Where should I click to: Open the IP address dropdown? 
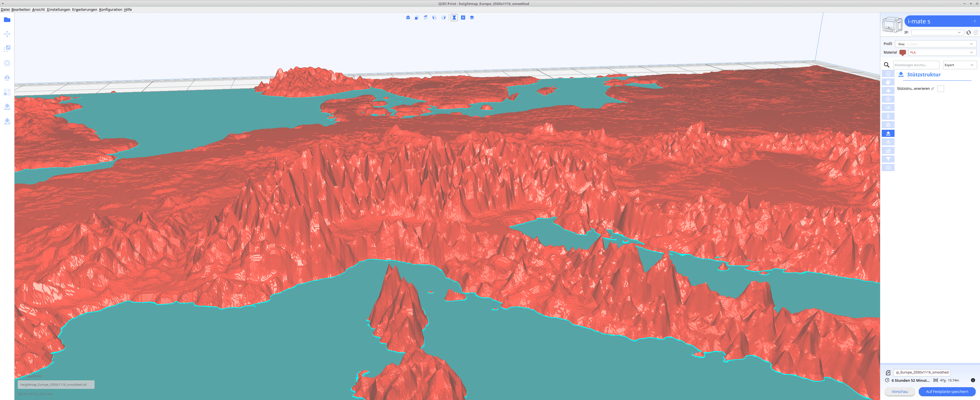pyautogui.click(x=937, y=33)
